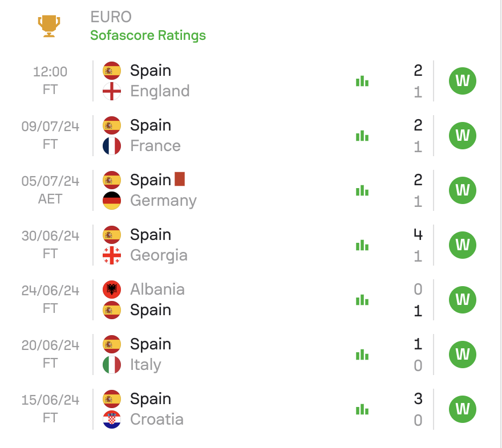Image resolution: width=502 pixels, height=448 pixels.
Task: Open ratings chart icon for Albania vs Spain
Action: [x=362, y=300]
